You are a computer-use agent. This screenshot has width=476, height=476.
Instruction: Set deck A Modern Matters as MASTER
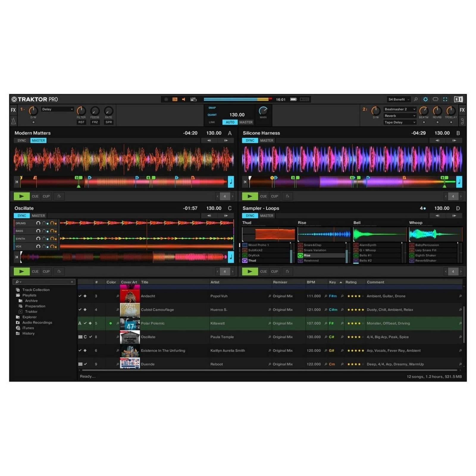click(x=38, y=140)
